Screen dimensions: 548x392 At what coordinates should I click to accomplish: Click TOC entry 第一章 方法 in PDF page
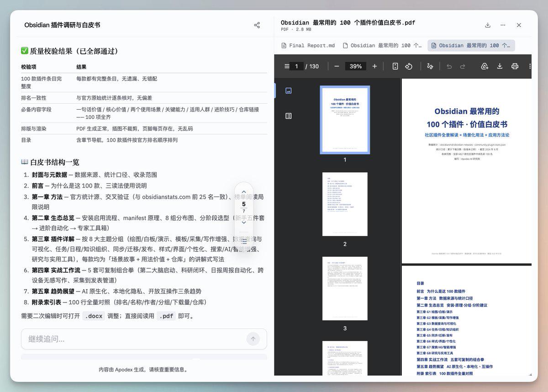[x=444, y=298]
